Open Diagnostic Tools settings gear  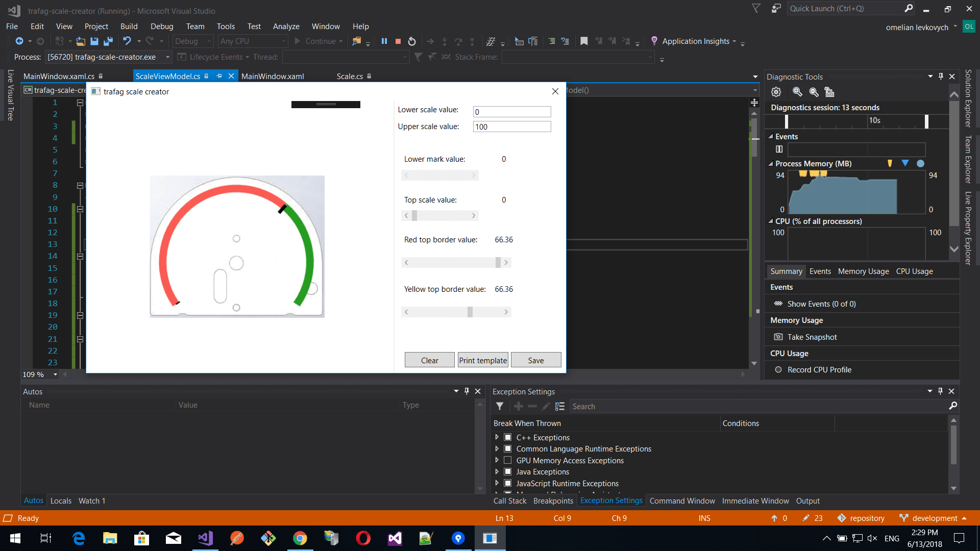coord(776,92)
